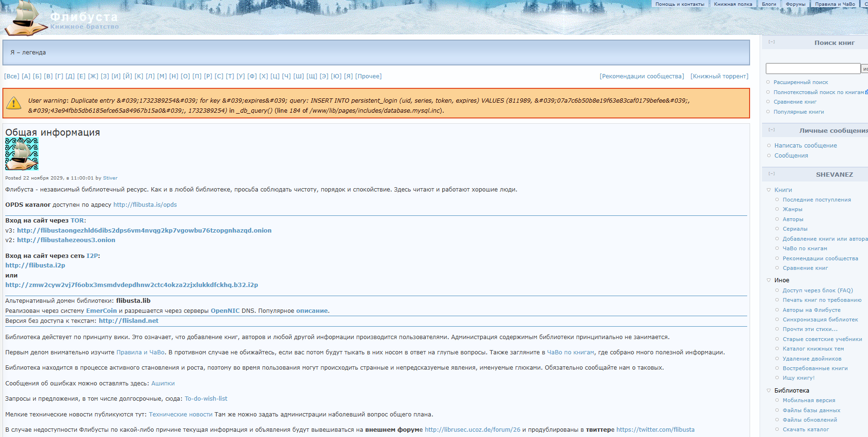The width and height of the screenshot is (868, 437).
Task: Open Скачать каталог
Action: (x=805, y=429)
